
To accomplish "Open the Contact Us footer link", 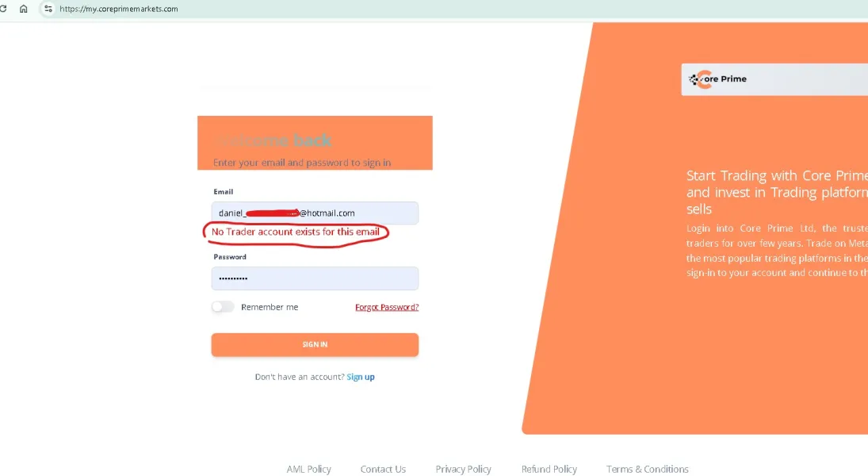I will pos(383,469).
